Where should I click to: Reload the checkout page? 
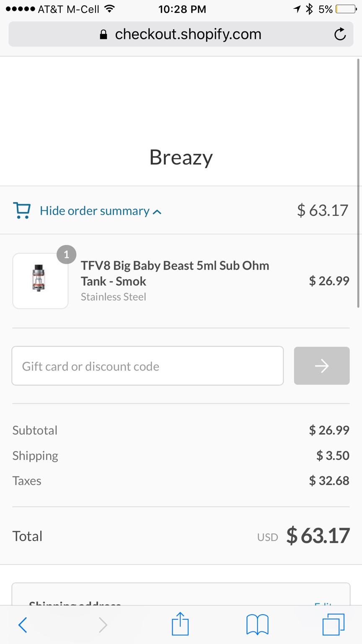click(x=340, y=34)
